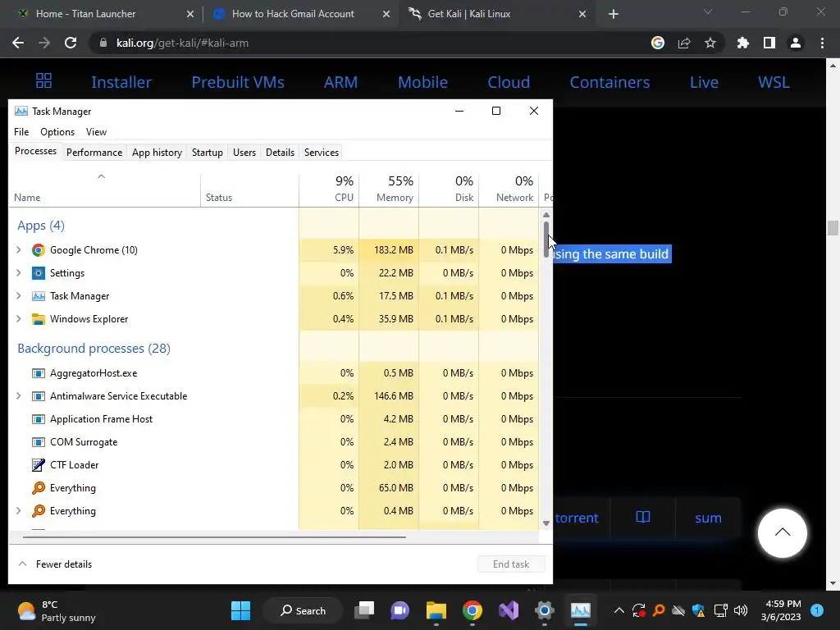Viewport: 840px width, 630px height.
Task: Open the Windows Start button
Action: click(240, 610)
